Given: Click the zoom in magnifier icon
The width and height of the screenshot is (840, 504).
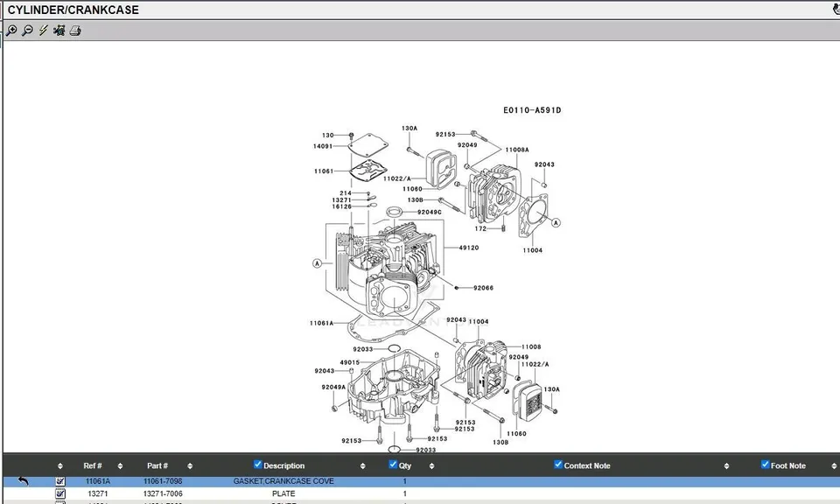Looking at the screenshot, I should (11, 31).
